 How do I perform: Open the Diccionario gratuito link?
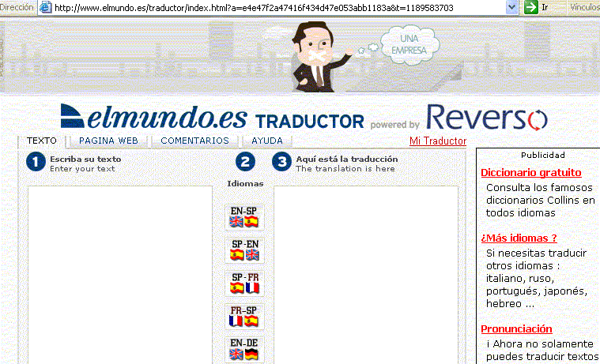[x=531, y=172]
